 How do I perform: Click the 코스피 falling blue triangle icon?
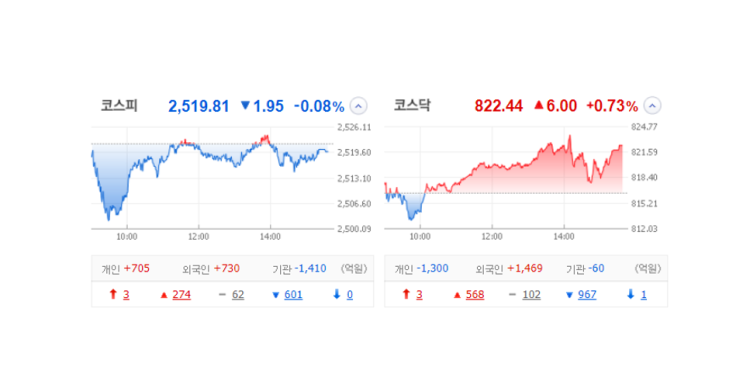(x=276, y=295)
